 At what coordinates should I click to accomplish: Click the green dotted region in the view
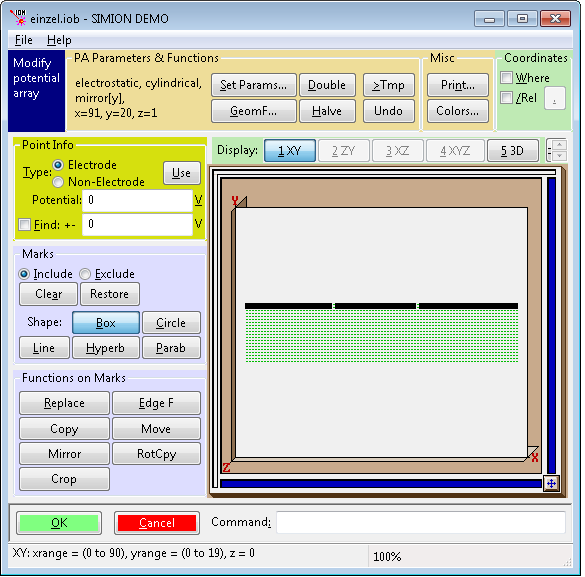[381, 336]
